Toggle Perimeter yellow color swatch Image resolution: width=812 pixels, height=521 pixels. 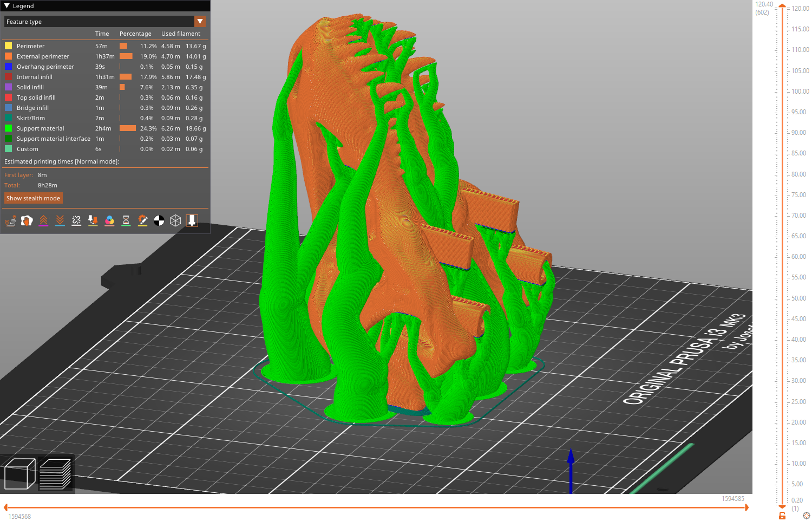pos(9,46)
